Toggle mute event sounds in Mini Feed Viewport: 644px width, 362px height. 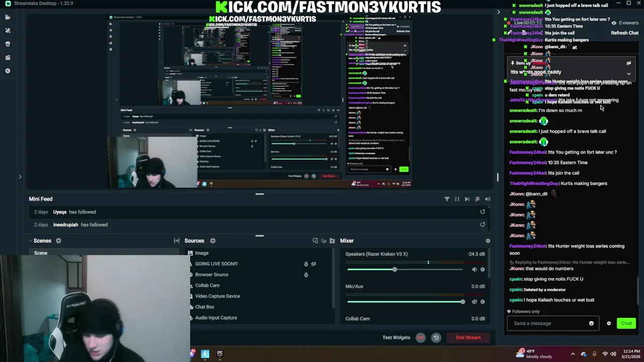click(477, 199)
